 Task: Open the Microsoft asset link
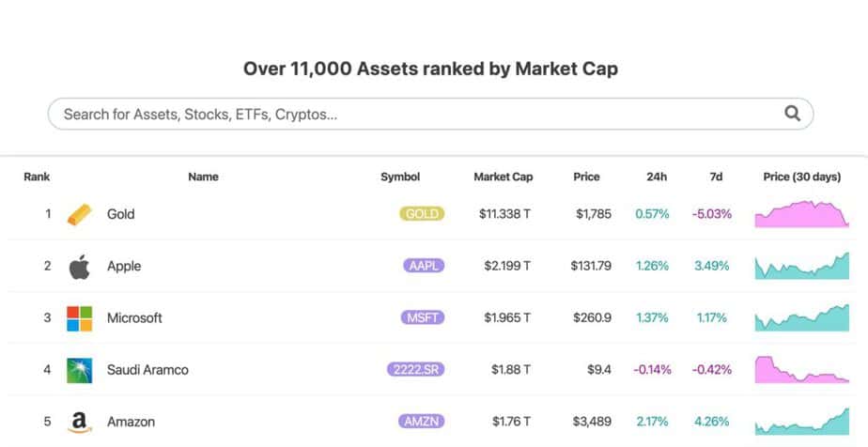[x=134, y=318]
